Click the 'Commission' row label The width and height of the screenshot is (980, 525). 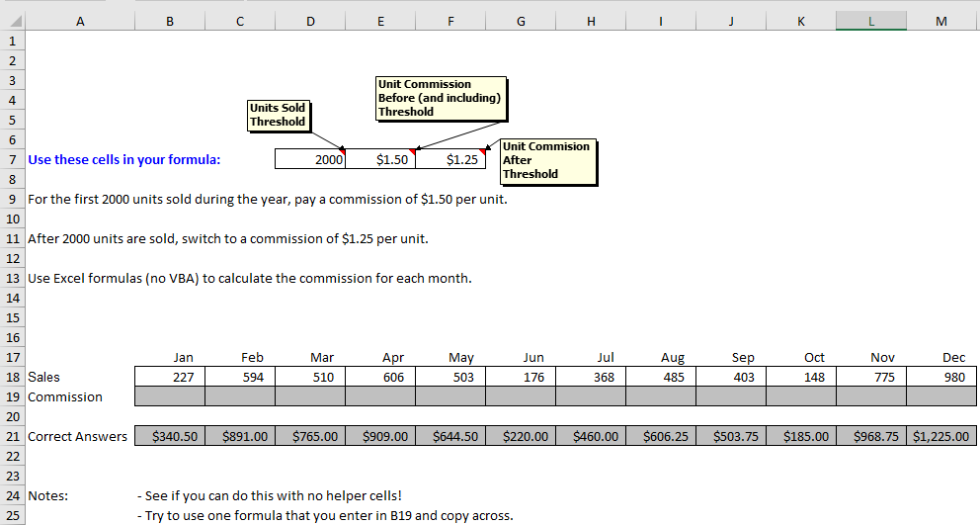pyautogui.click(x=65, y=396)
